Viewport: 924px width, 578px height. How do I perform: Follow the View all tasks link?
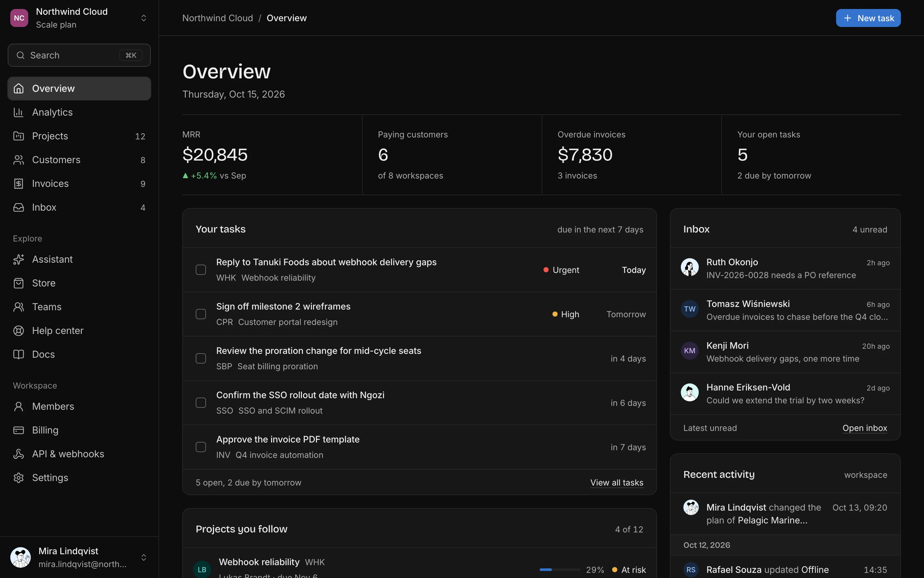(x=617, y=482)
